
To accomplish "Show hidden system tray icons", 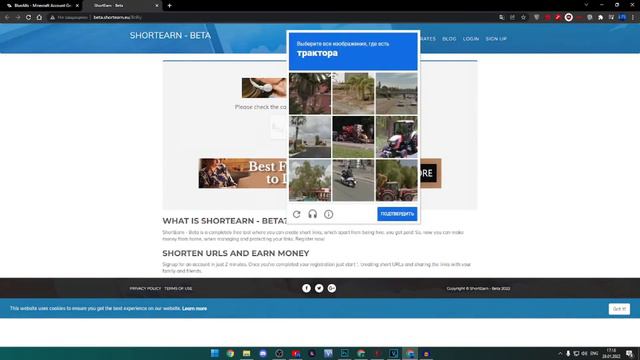I will 560,353.
